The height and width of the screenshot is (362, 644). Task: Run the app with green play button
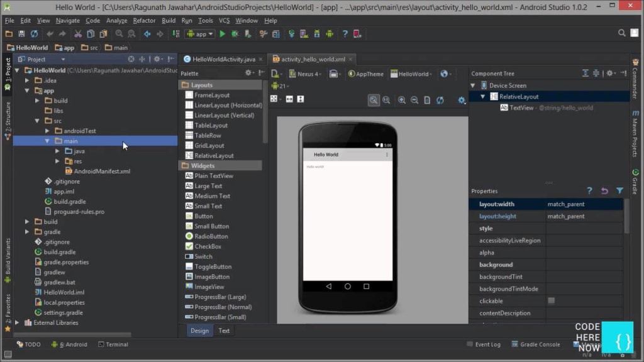point(222,34)
